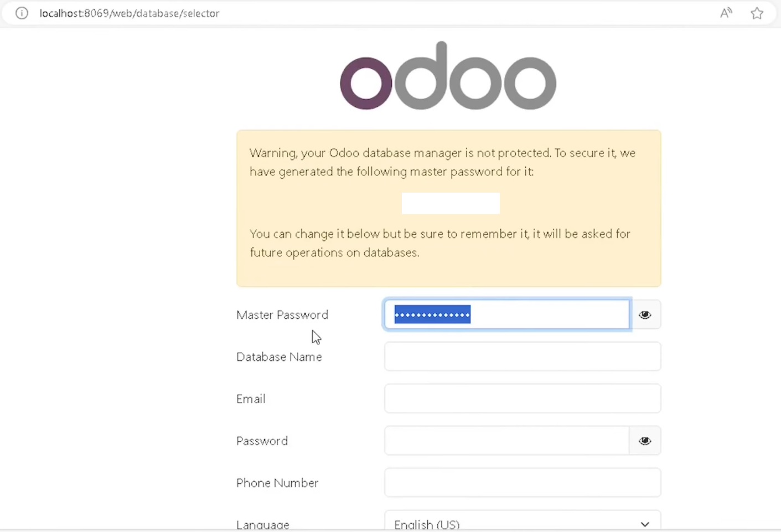Click the "Database Name" label
Viewport: 781px width, 532px height.
pyautogui.click(x=279, y=357)
